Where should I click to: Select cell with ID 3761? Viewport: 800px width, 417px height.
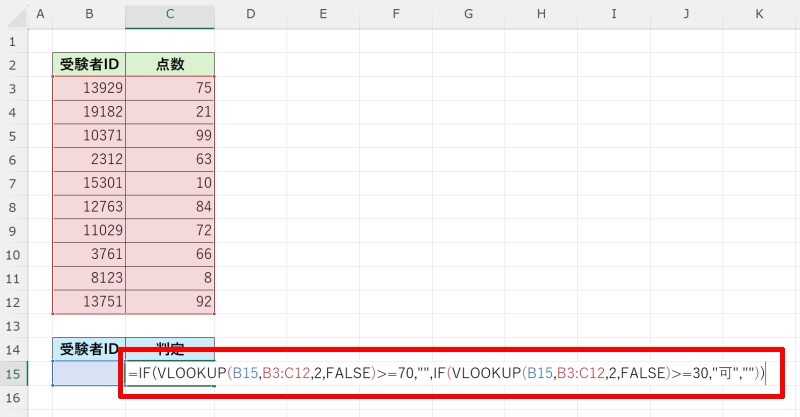(x=89, y=254)
